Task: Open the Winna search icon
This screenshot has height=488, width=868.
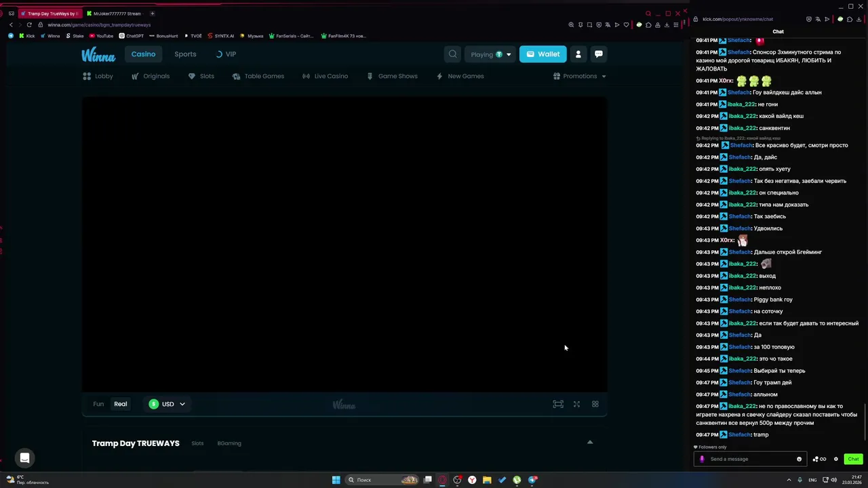Action: (x=453, y=54)
